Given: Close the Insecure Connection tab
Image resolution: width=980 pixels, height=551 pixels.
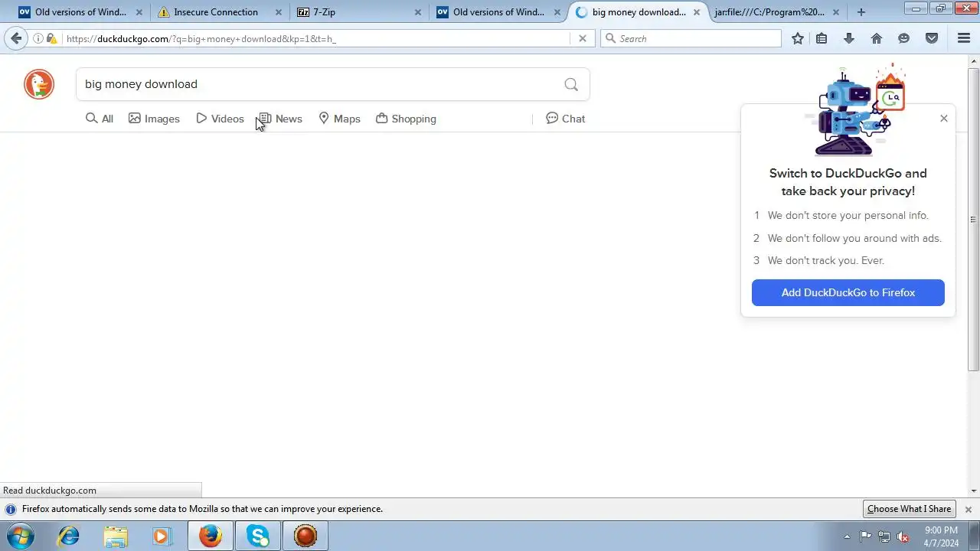Looking at the screenshot, I should (x=279, y=12).
